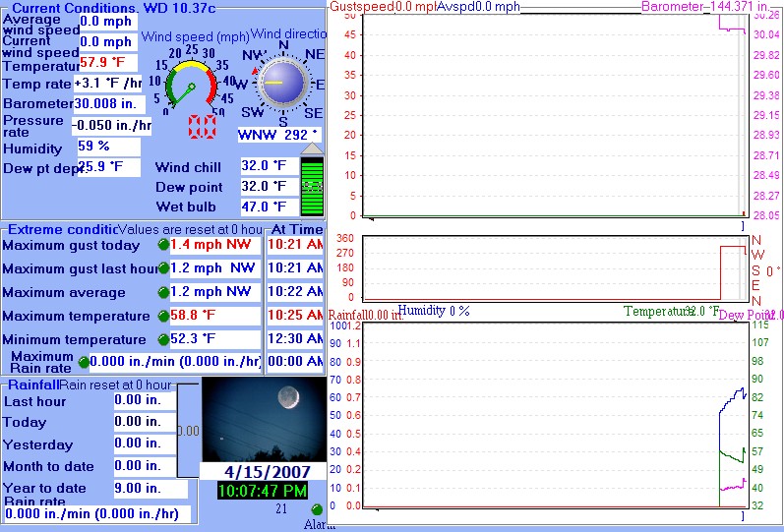Viewport: 784px width, 532px height.
Task: Click the green bar level indicator
Action: tap(312, 186)
